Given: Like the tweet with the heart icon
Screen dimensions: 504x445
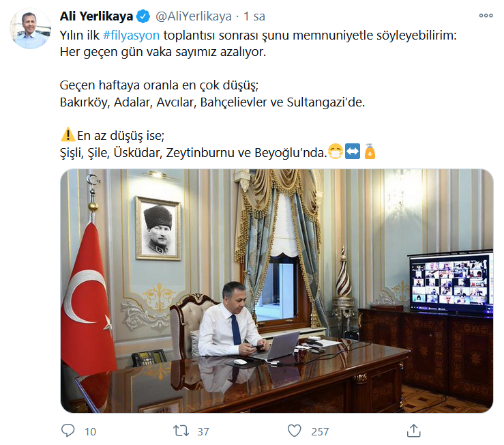Looking at the screenshot, I should tap(294, 431).
